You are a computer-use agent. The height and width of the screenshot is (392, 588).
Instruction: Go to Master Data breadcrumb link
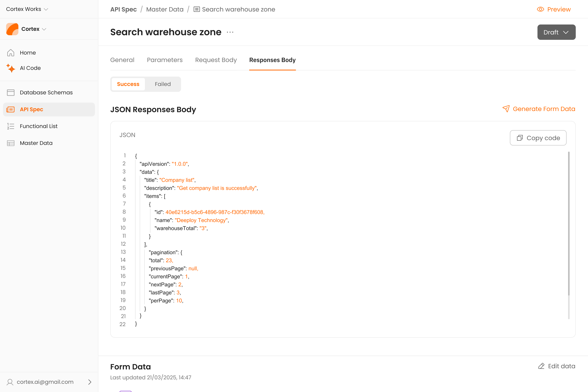(x=165, y=9)
